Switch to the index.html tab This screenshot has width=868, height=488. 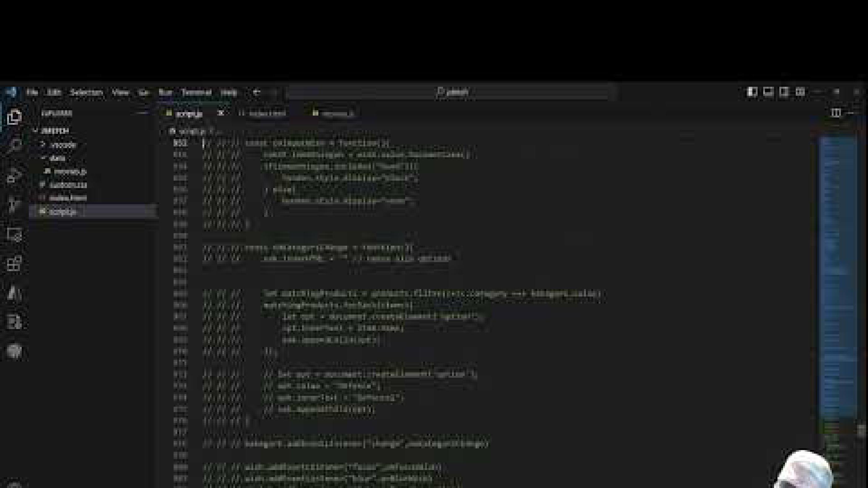click(266, 113)
